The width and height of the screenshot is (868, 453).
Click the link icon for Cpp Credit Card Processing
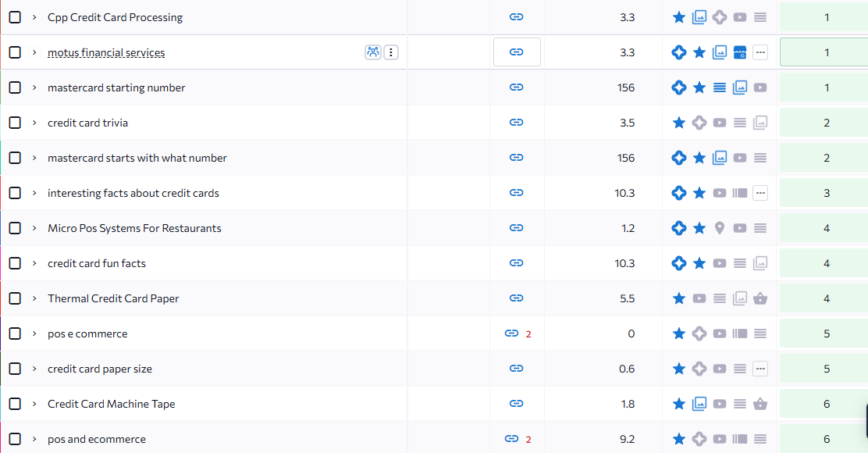coord(516,16)
